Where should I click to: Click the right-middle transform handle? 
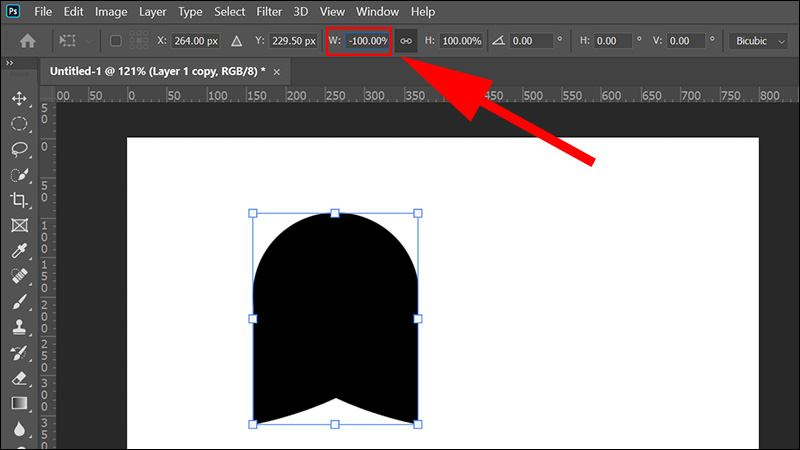pyautogui.click(x=418, y=319)
